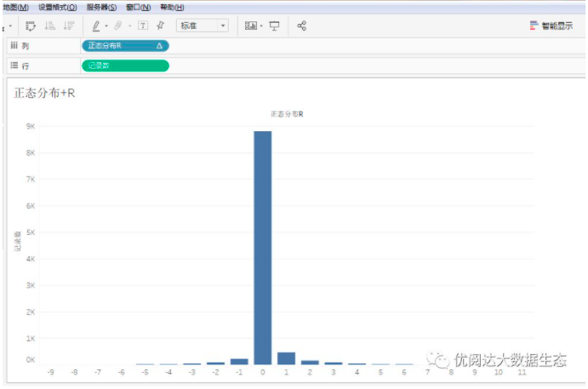Viewport: 588px width, 389px height.
Task: Open the 服务器 menu
Action: 101,7
